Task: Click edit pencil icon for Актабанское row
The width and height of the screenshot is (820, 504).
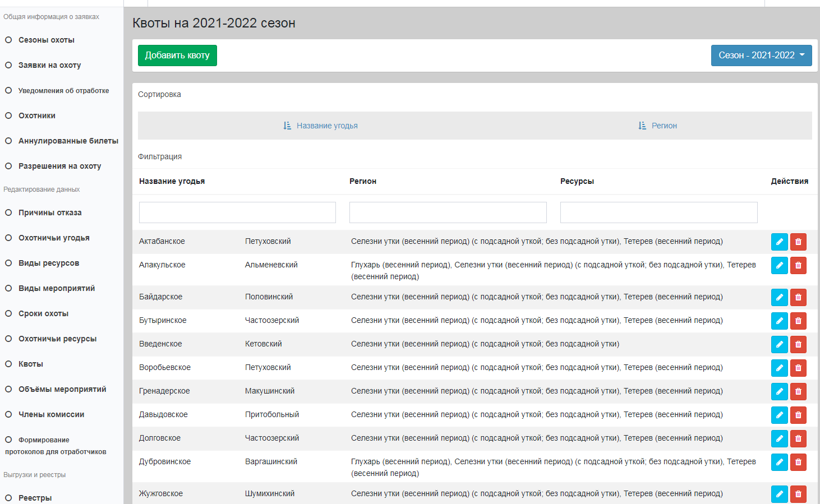Action: coord(779,242)
